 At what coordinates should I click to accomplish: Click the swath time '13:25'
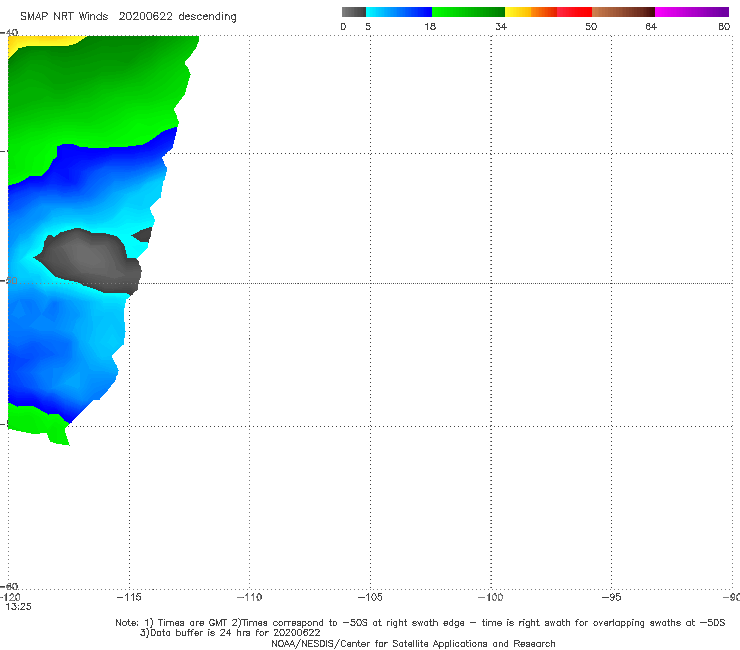coord(18,607)
